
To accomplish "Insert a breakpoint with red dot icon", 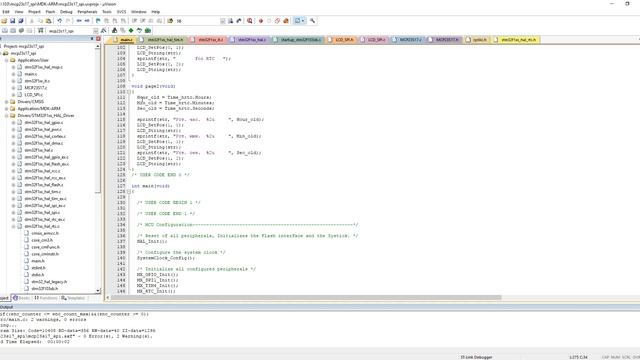I will tap(261, 21).
